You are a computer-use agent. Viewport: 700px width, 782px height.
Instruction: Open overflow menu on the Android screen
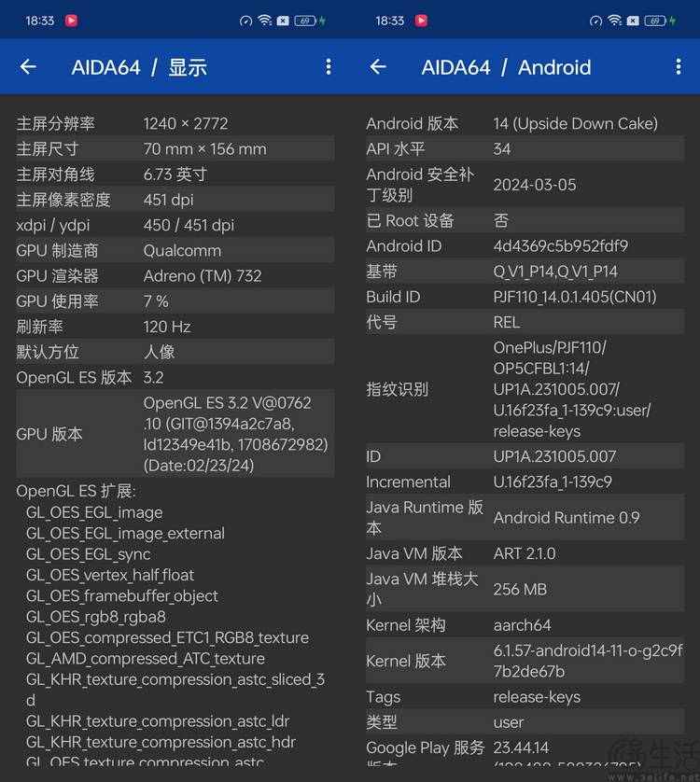[x=678, y=67]
